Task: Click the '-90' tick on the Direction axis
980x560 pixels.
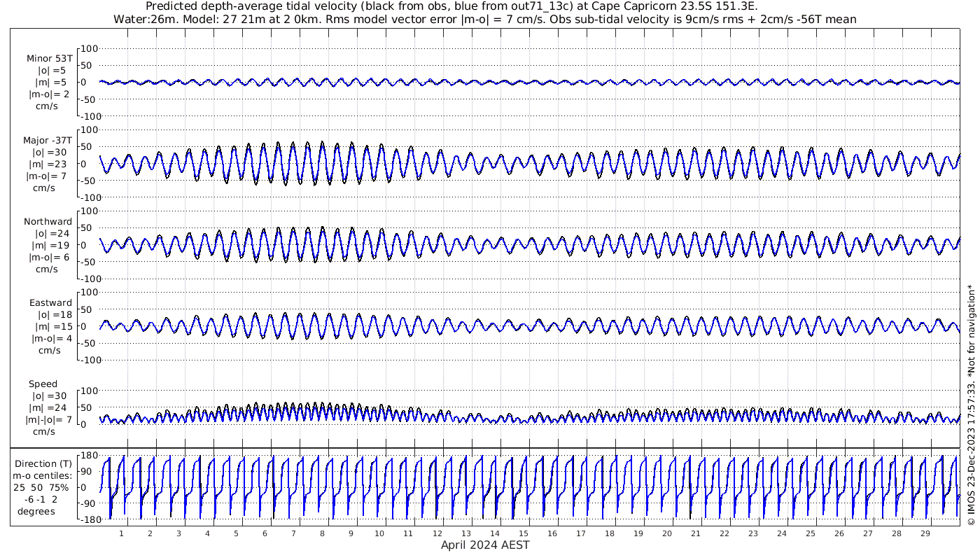Action: [89, 503]
